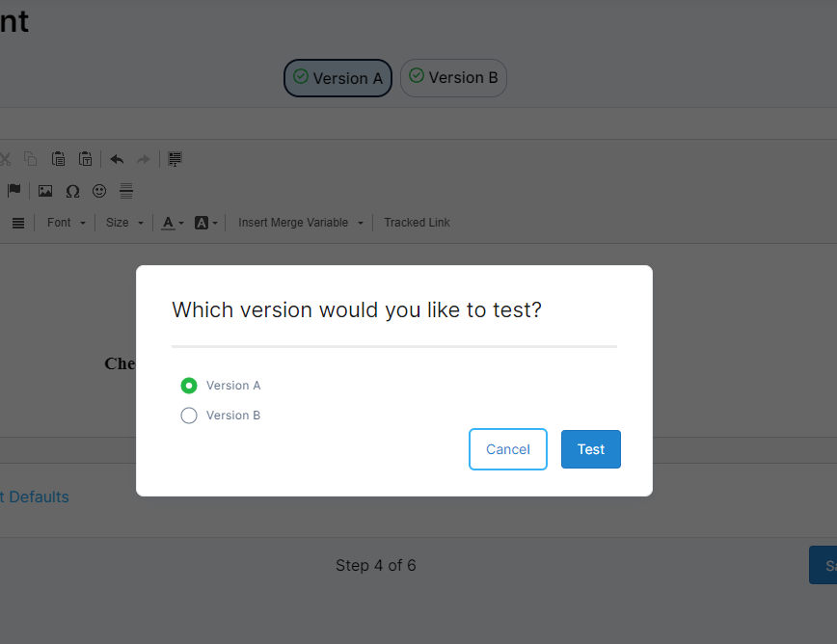
Task: Click the justify alignment button
Action: coord(18,223)
